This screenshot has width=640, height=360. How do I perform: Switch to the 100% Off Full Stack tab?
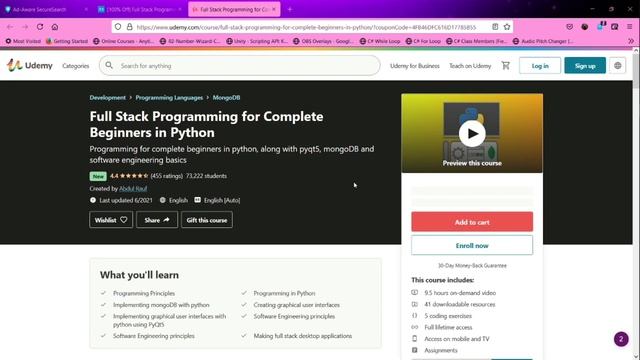140,9
